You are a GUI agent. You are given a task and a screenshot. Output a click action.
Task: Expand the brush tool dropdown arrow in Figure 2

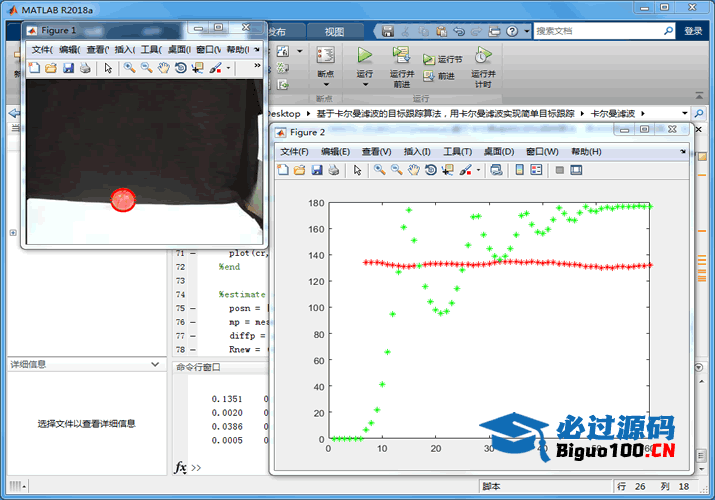point(479,171)
